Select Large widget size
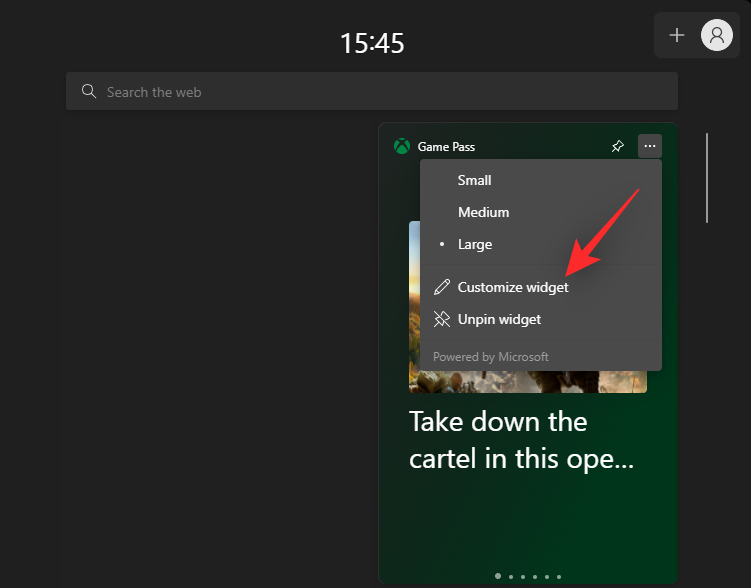This screenshot has width=751, height=588. pos(541,244)
